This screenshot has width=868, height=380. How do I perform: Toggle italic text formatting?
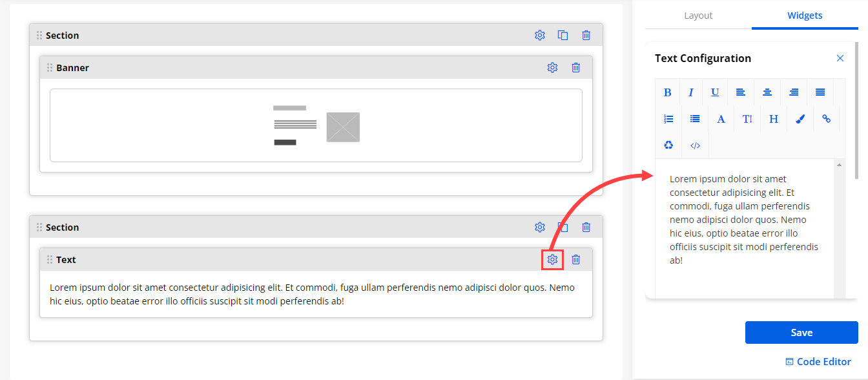click(690, 92)
